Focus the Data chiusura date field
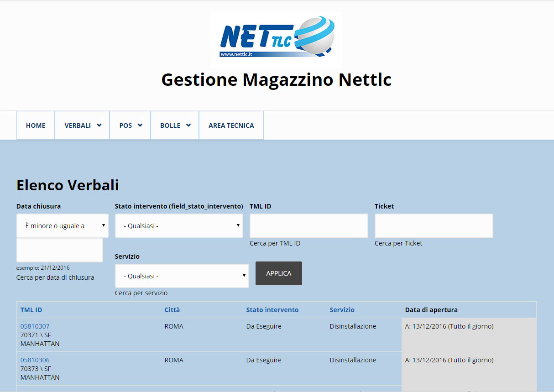The width and height of the screenshot is (554, 392). pos(60,250)
